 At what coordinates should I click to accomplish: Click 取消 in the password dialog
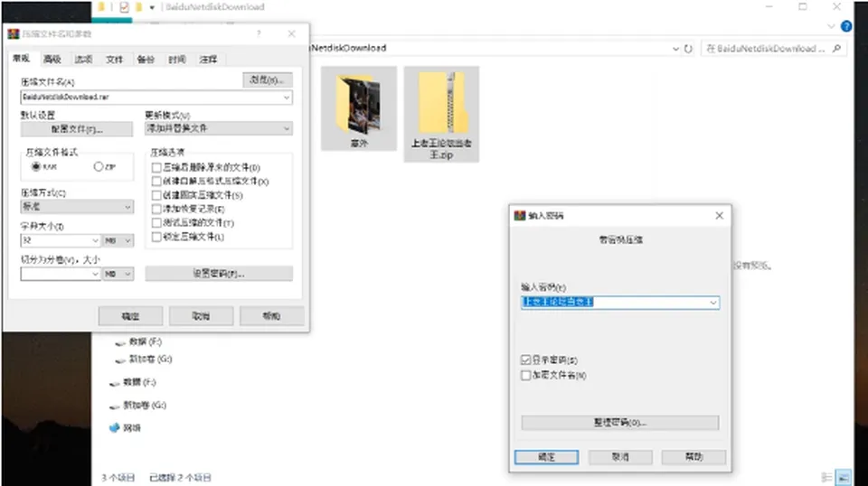click(620, 457)
